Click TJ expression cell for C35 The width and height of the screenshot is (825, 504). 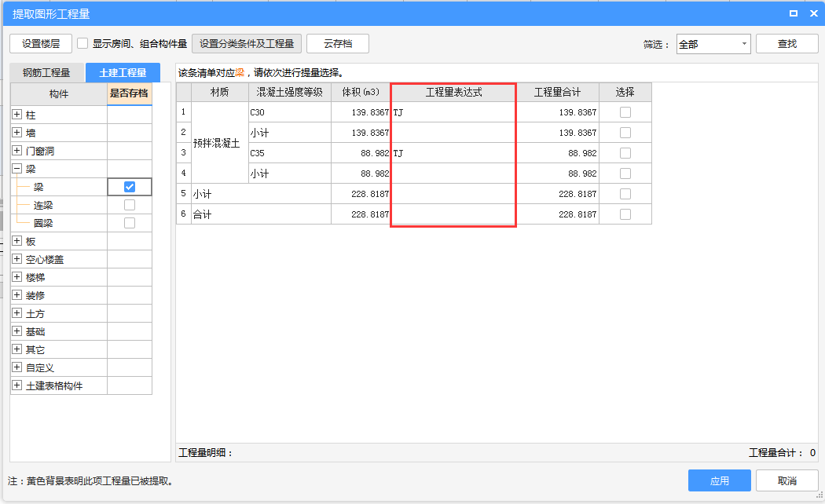click(x=453, y=153)
